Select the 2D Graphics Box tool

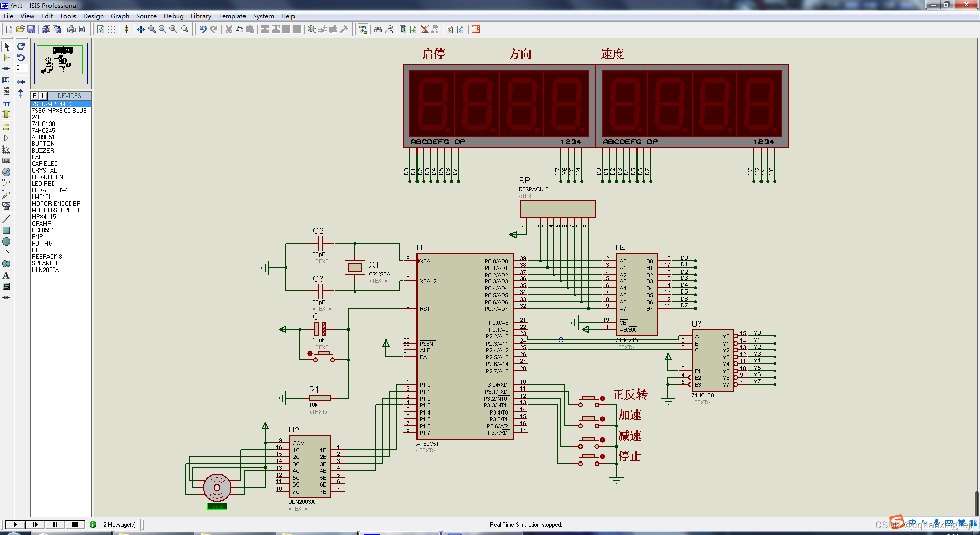[6, 230]
